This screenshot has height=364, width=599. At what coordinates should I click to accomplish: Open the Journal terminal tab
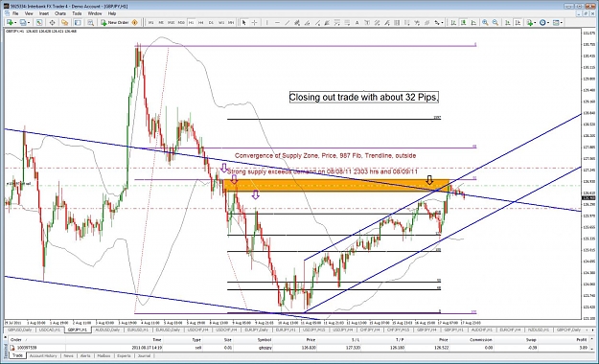pyautogui.click(x=144, y=355)
